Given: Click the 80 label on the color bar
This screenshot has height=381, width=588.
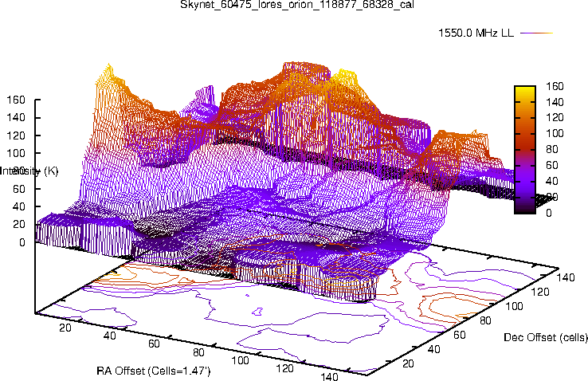Looking at the screenshot, I should click(552, 150).
